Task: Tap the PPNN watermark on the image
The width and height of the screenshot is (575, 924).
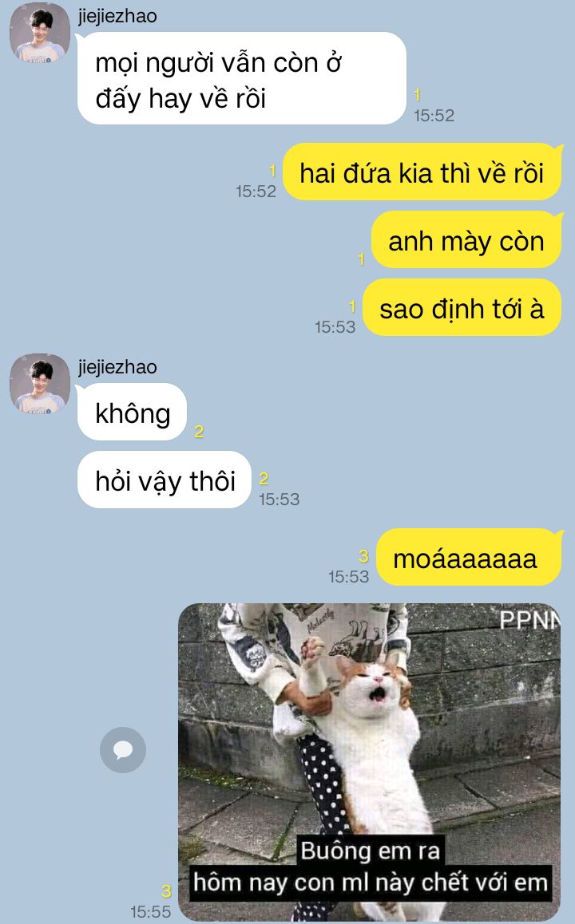Action: (x=529, y=620)
